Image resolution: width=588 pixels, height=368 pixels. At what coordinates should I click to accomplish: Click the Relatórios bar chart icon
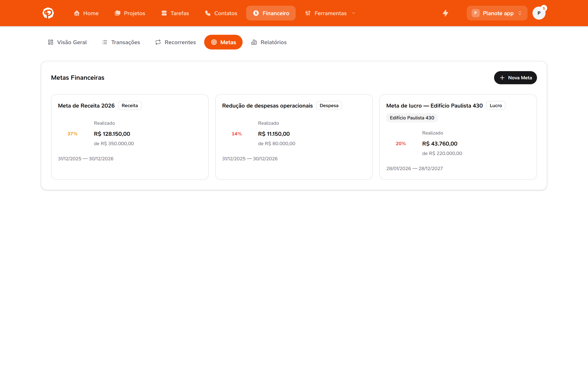[254, 42]
